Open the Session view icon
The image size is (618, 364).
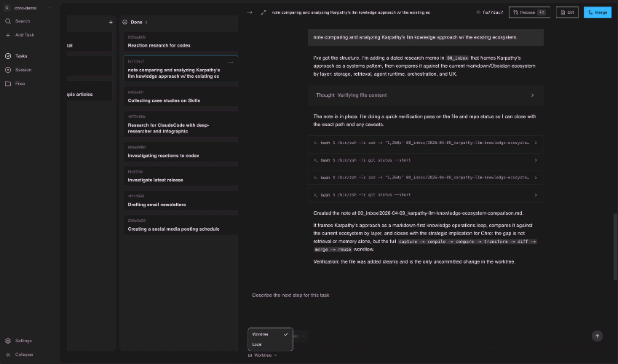click(8, 70)
